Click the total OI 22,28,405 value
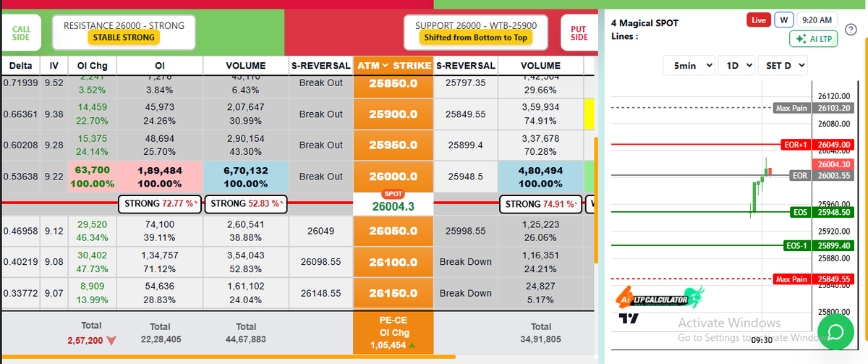 click(159, 339)
